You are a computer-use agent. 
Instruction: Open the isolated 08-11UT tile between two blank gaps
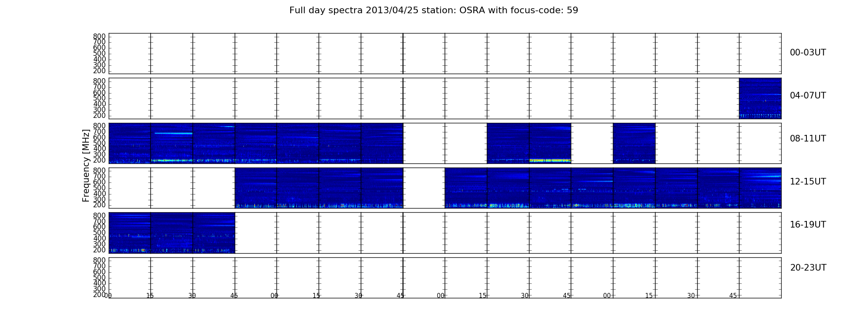coord(634,143)
